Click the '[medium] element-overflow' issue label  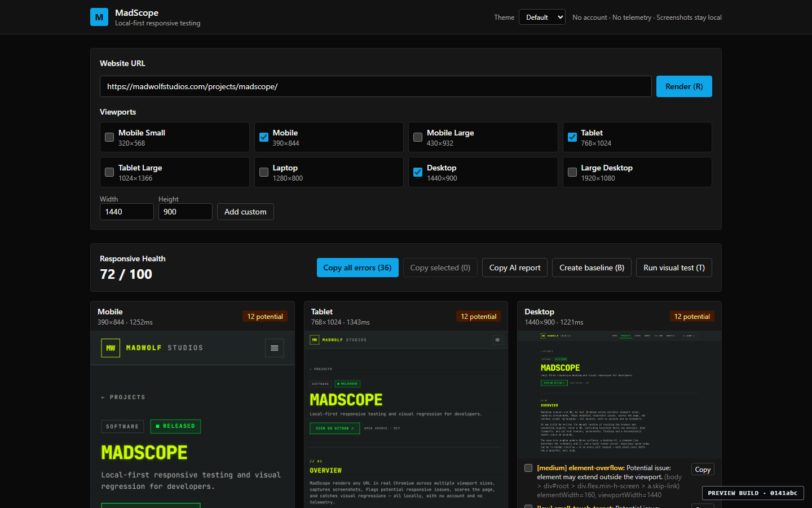(x=581, y=468)
